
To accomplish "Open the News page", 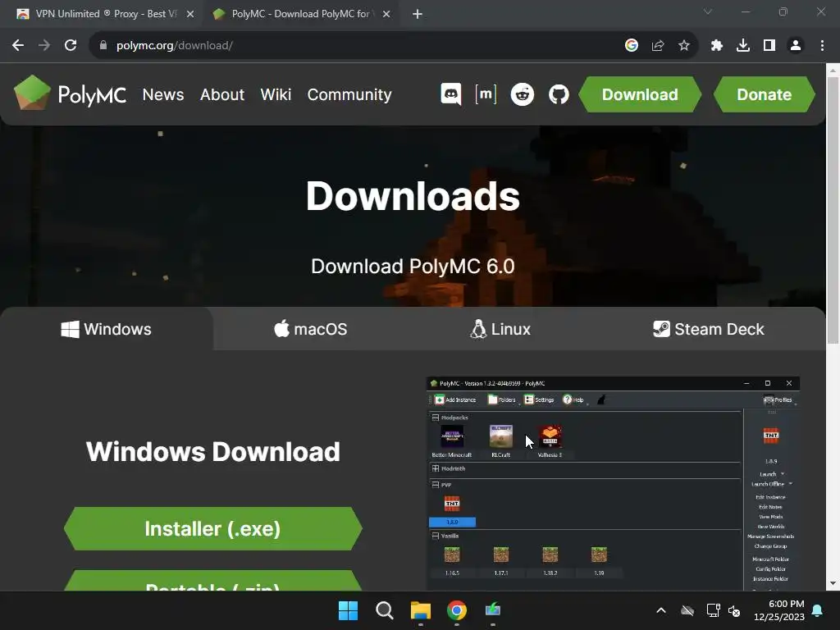I will click(163, 94).
